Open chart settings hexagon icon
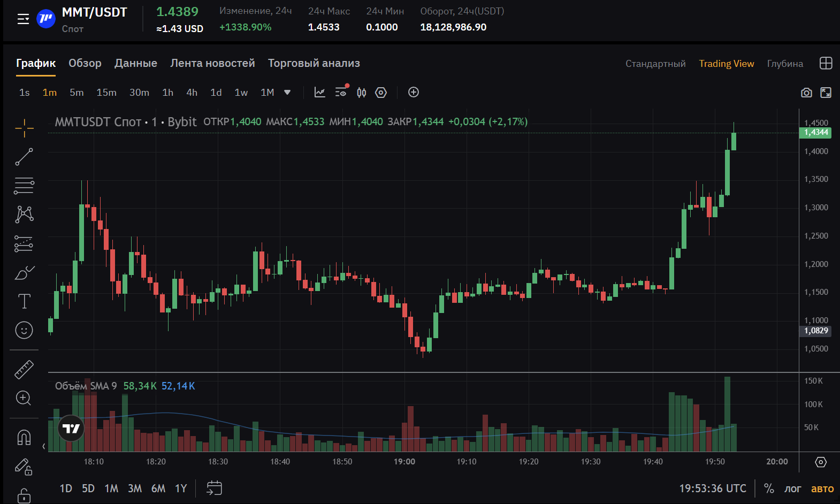The image size is (840, 504). [381, 93]
